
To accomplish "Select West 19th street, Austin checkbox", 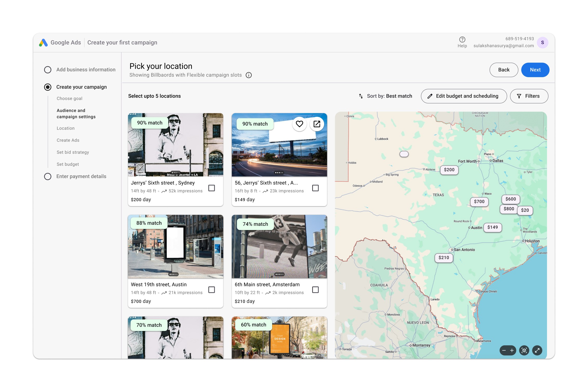I will [211, 290].
